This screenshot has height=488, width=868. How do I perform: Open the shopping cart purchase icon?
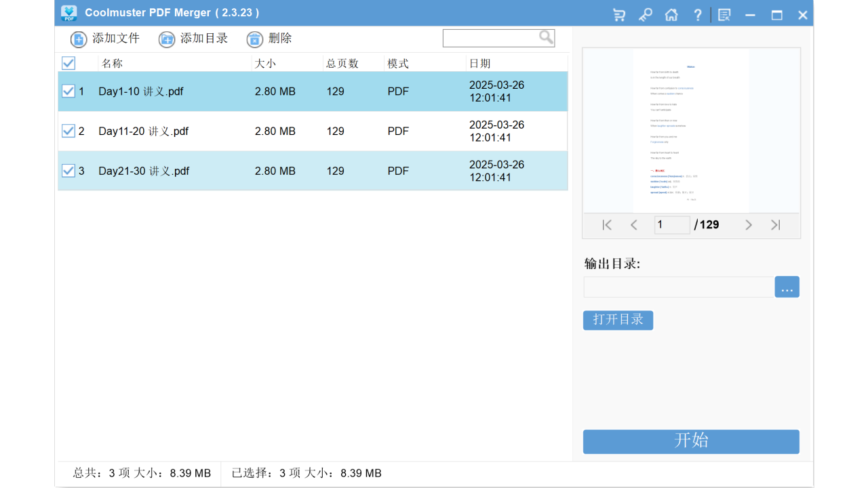click(x=618, y=14)
